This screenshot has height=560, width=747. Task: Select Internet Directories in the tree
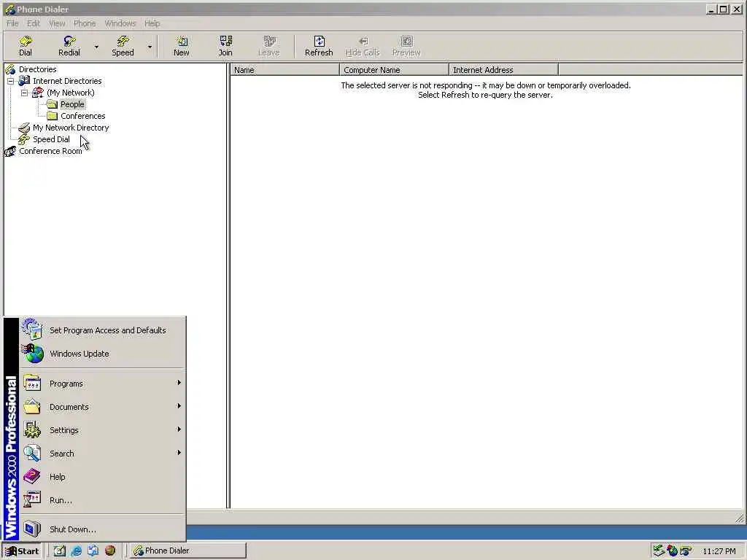tap(67, 81)
